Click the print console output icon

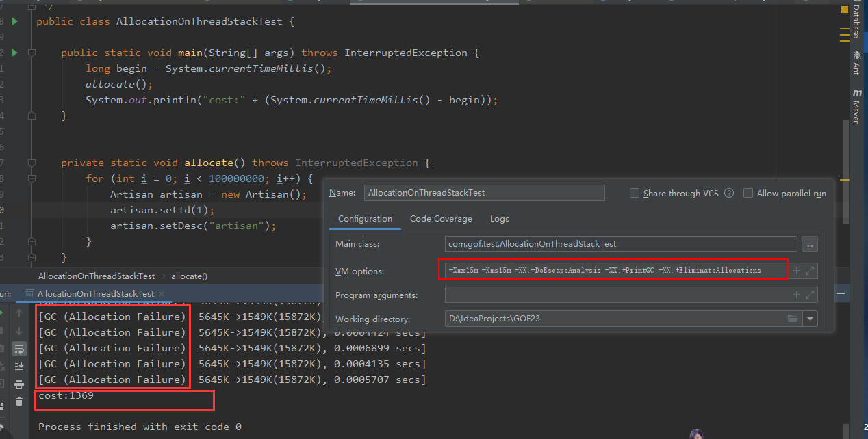click(x=19, y=384)
